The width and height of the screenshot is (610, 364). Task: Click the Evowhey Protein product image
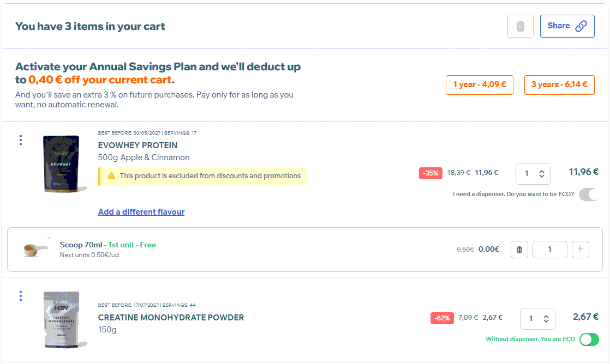[x=61, y=163]
